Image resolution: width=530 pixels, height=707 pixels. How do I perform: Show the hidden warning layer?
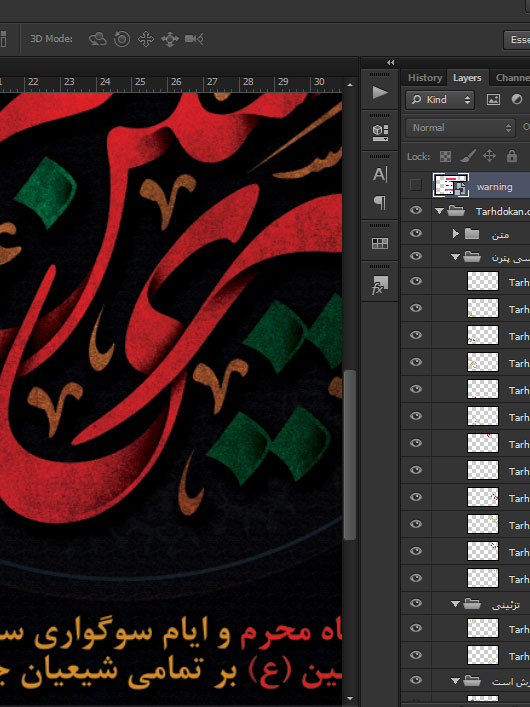(415, 185)
